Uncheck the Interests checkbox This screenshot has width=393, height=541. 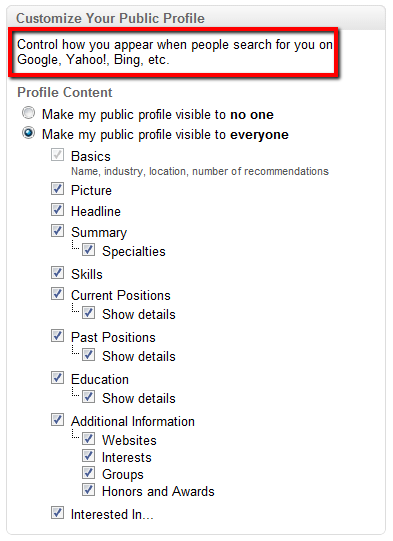click(x=88, y=455)
